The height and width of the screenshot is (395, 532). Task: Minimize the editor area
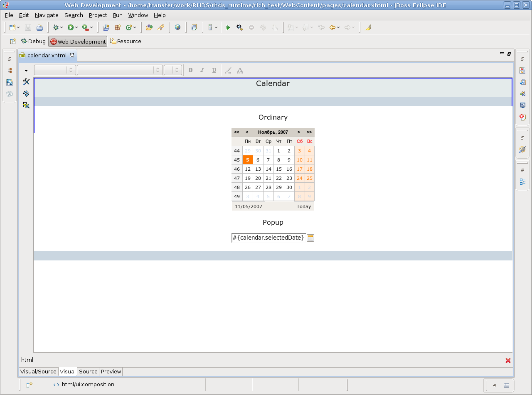click(x=502, y=54)
